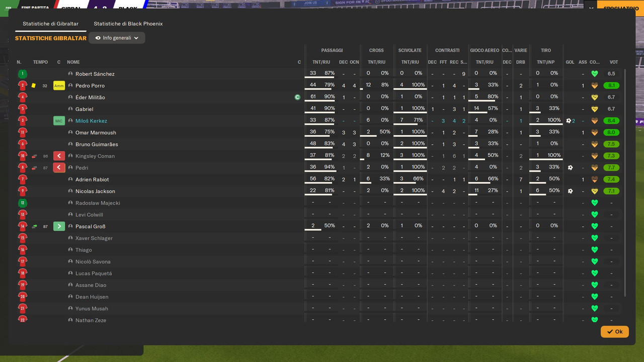The width and height of the screenshot is (644, 362).
Task: Click the person icon beside Omar Marmoush
Action: 70,133
